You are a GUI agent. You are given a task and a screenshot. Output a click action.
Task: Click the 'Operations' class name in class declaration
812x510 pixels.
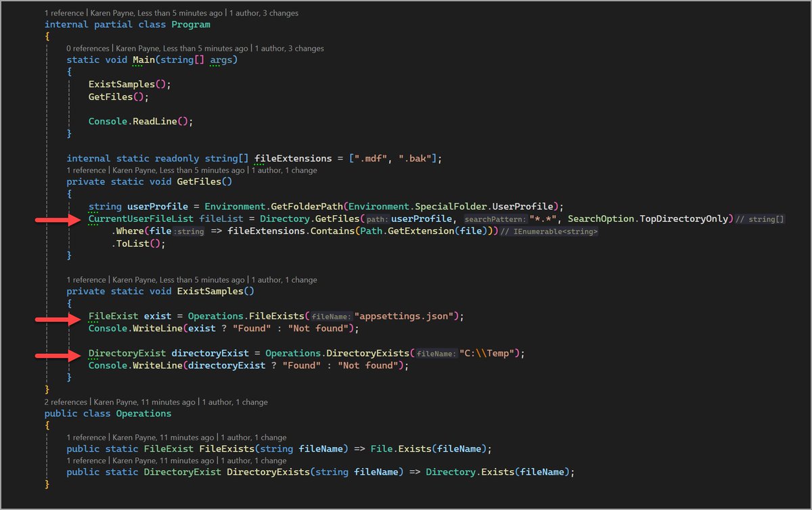(x=143, y=413)
